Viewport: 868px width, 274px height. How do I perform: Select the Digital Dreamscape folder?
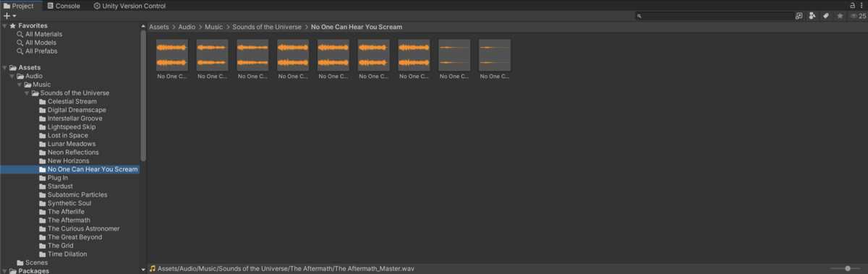point(72,110)
